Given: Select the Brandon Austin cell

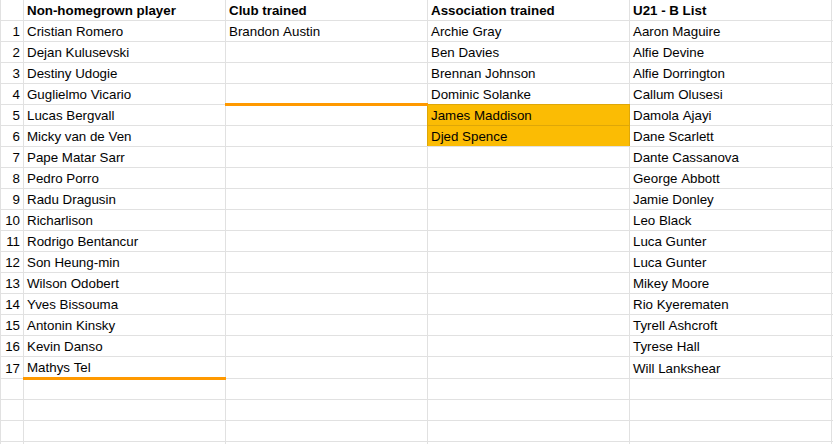Looking at the screenshot, I should tap(275, 32).
